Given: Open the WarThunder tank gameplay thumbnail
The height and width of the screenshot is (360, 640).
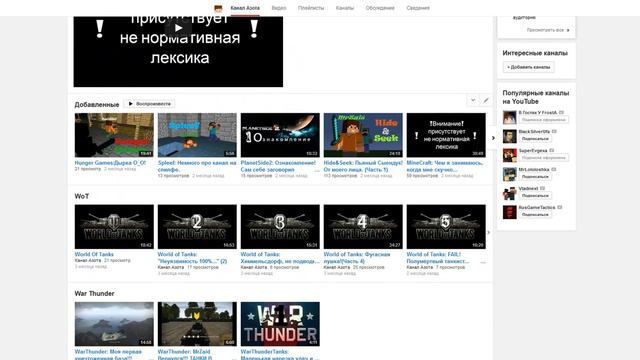Looking at the screenshot, I should (x=197, y=324).
